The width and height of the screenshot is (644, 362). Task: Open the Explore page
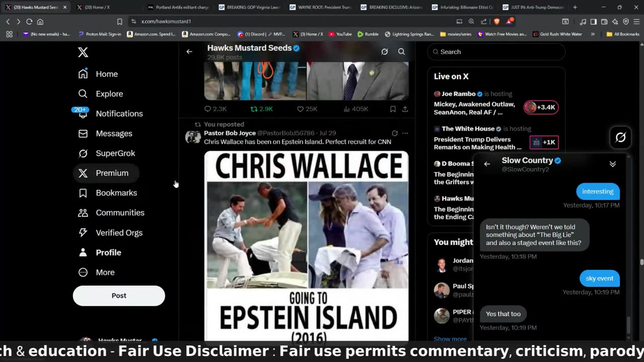101,94
